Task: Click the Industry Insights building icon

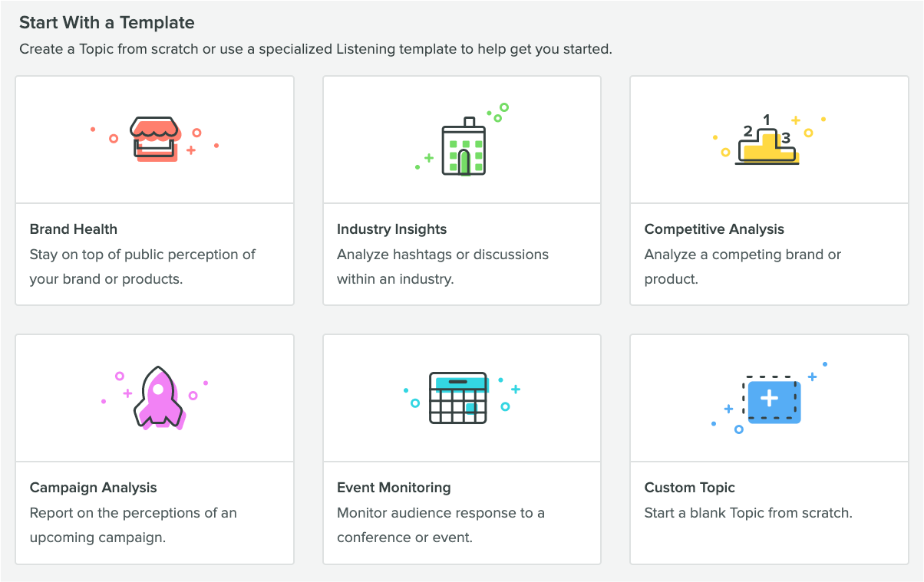Action: pos(464,146)
